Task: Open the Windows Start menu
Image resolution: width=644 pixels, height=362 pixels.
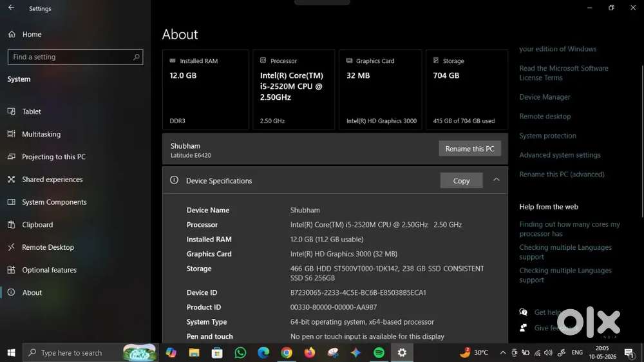Action: (11, 352)
